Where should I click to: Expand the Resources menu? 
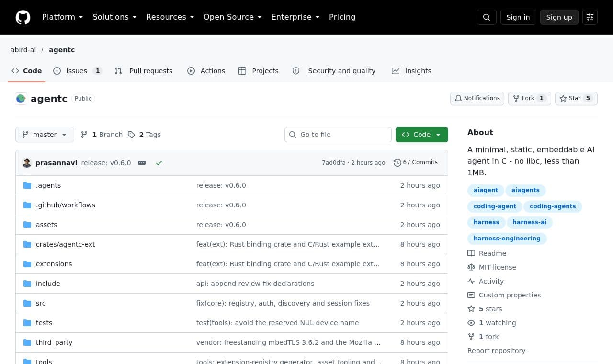point(170,17)
